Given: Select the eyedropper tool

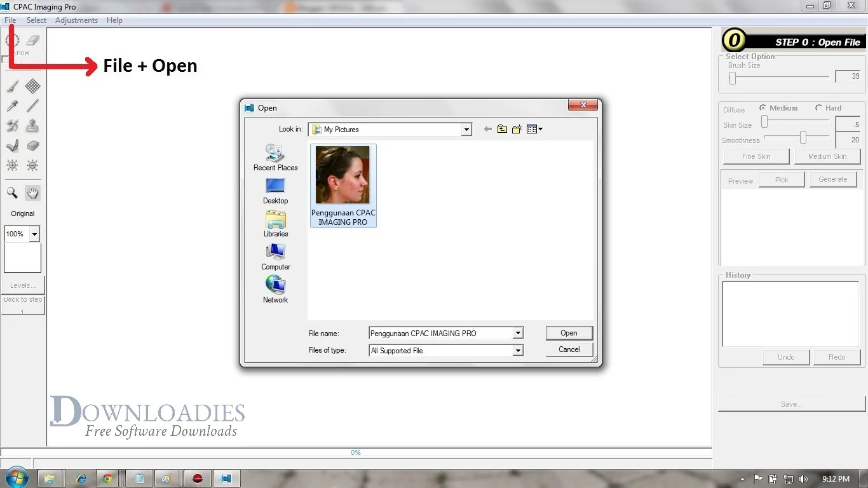Looking at the screenshot, I should click(12, 105).
